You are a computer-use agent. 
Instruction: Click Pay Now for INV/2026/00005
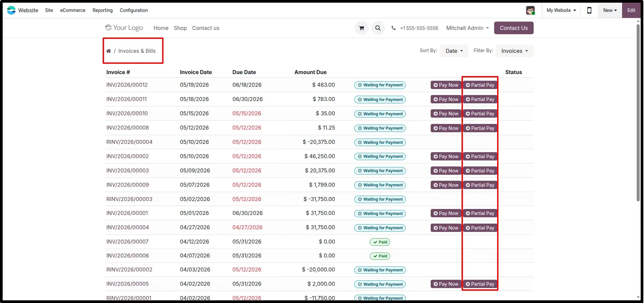(446, 284)
